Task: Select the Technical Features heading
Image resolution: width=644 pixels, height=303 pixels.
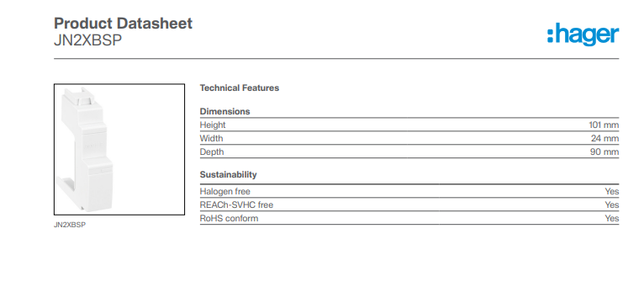Action: tap(240, 88)
